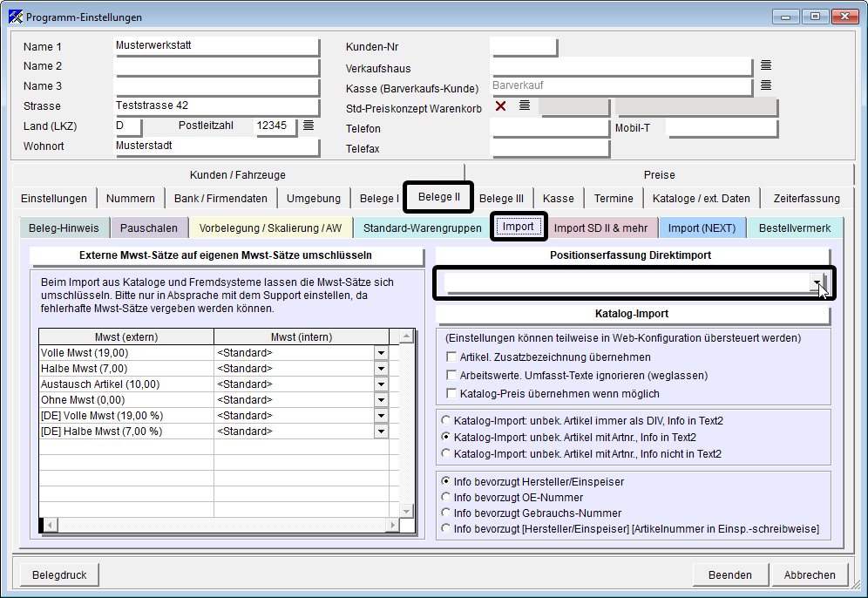868x598 pixels.
Task: Switch to the Belege III tab
Action: pyautogui.click(x=501, y=198)
